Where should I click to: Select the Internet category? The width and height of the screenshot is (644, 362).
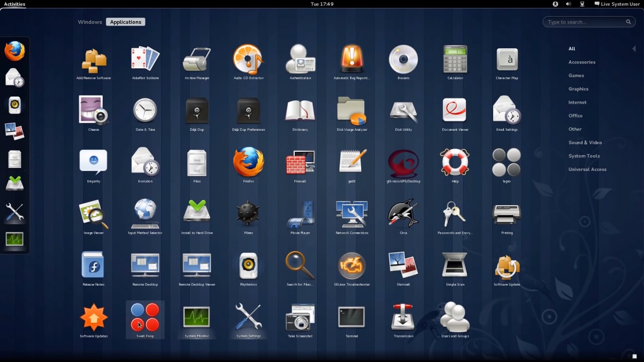(578, 103)
